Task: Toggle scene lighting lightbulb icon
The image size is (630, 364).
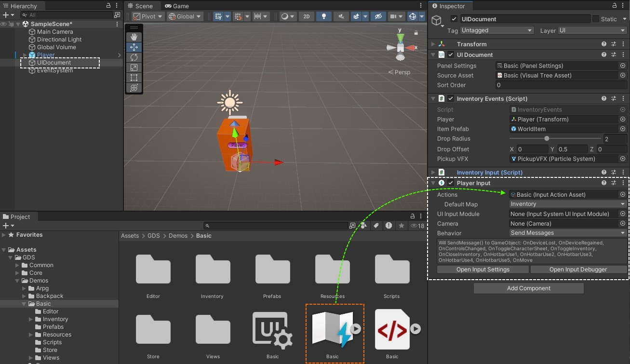Action: [324, 16]
